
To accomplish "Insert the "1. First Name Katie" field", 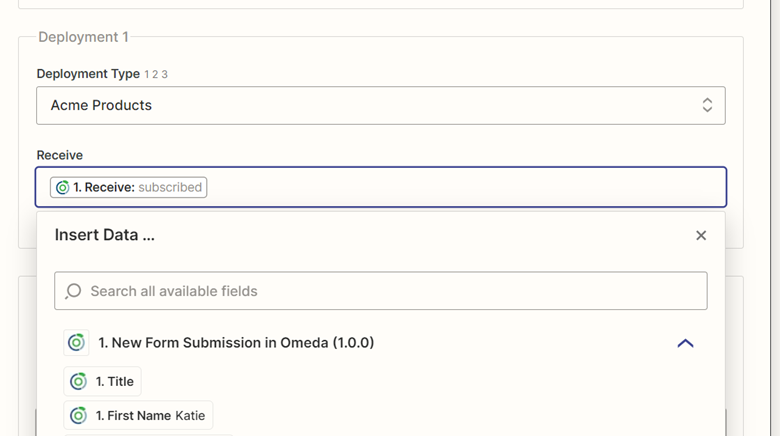I will (x=150, y=415).
